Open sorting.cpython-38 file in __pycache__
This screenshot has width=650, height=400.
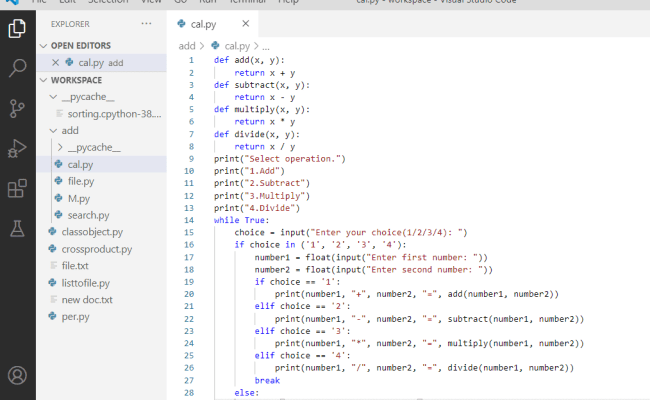(102, 114)
